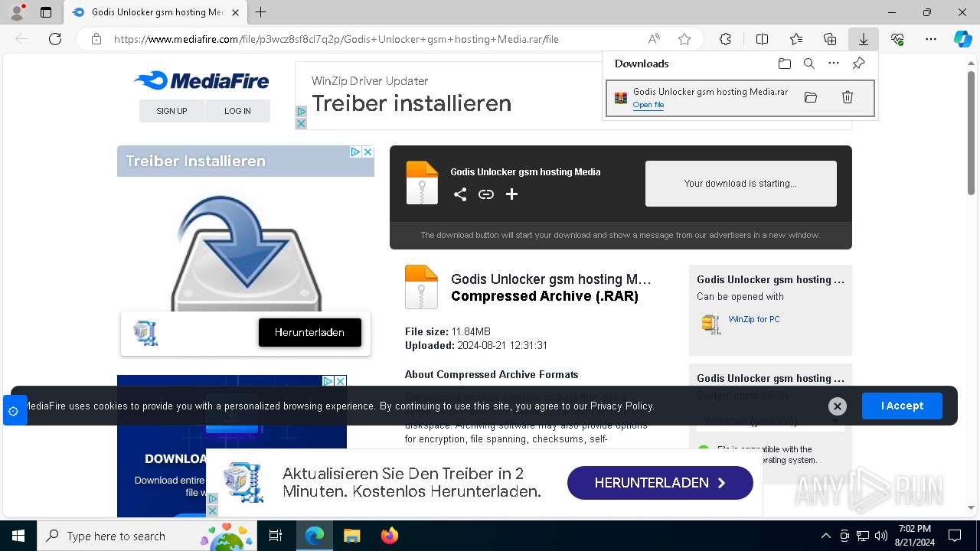
Task: Toggle the Downloads toolbar button
Action: (x=864, y=39)
